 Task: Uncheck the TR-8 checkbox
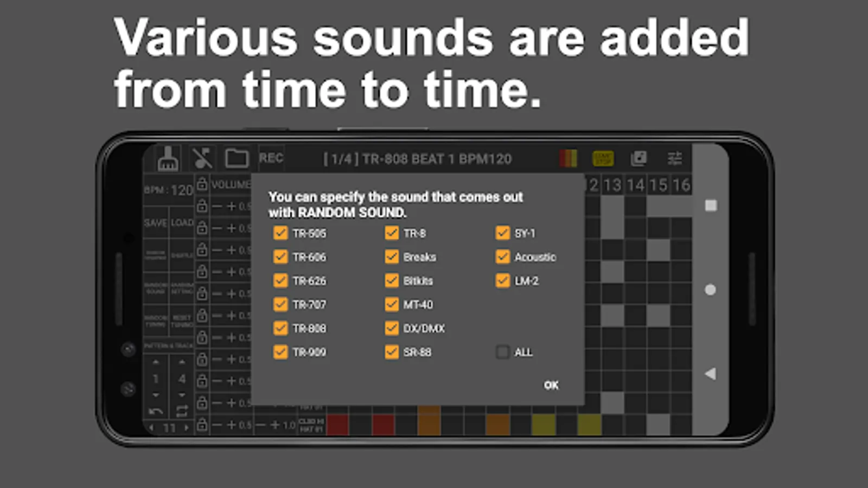pos(392,233)
